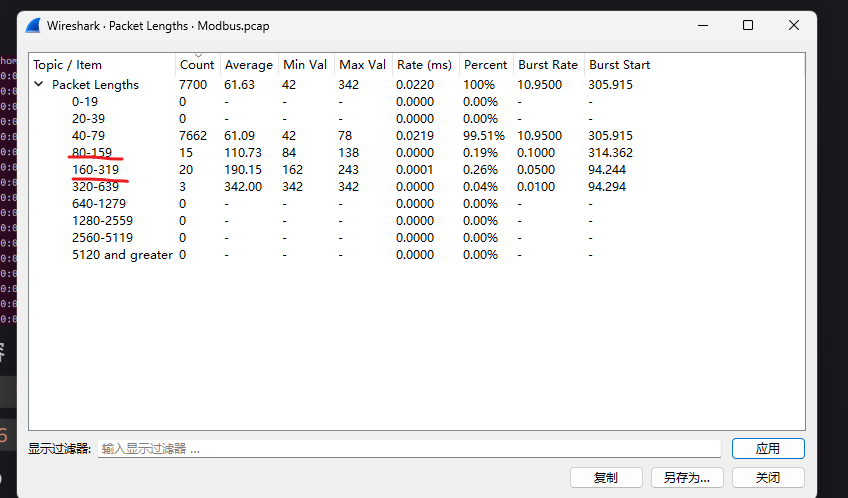The image size is (848, 498).
Task: Click the total count value 7700
Action: [193, 85]
